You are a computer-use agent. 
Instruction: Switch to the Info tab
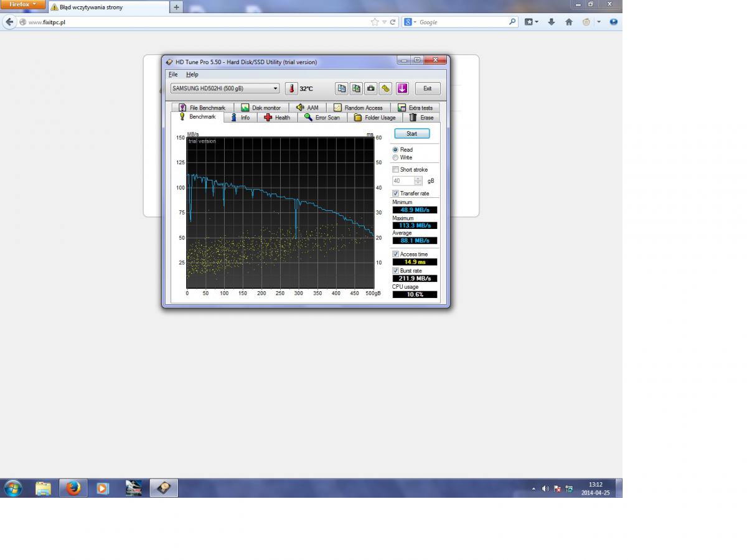240,118
